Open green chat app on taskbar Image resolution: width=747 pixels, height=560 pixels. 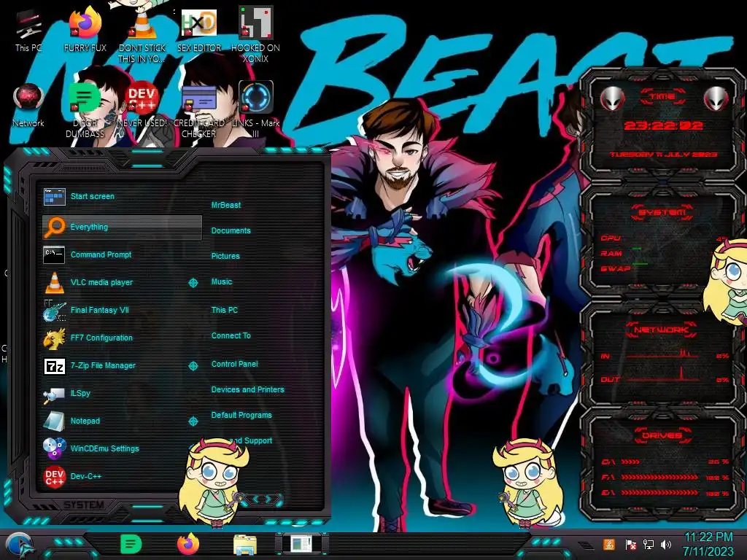(x=131, y=544)
